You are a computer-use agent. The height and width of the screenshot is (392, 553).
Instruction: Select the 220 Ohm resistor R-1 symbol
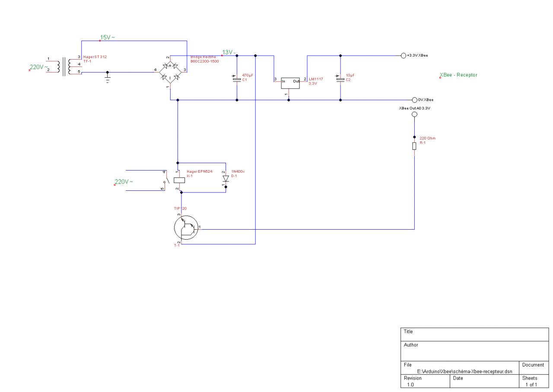point(414,146)
